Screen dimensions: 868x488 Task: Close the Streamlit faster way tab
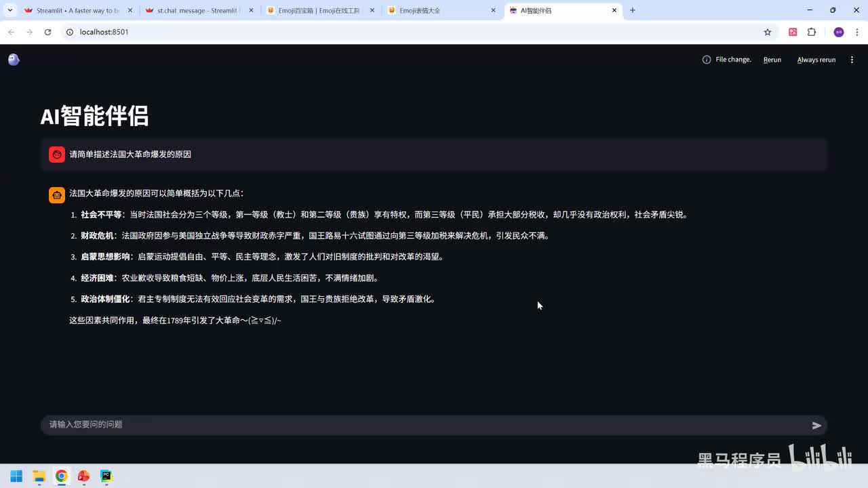pos(130,10)
